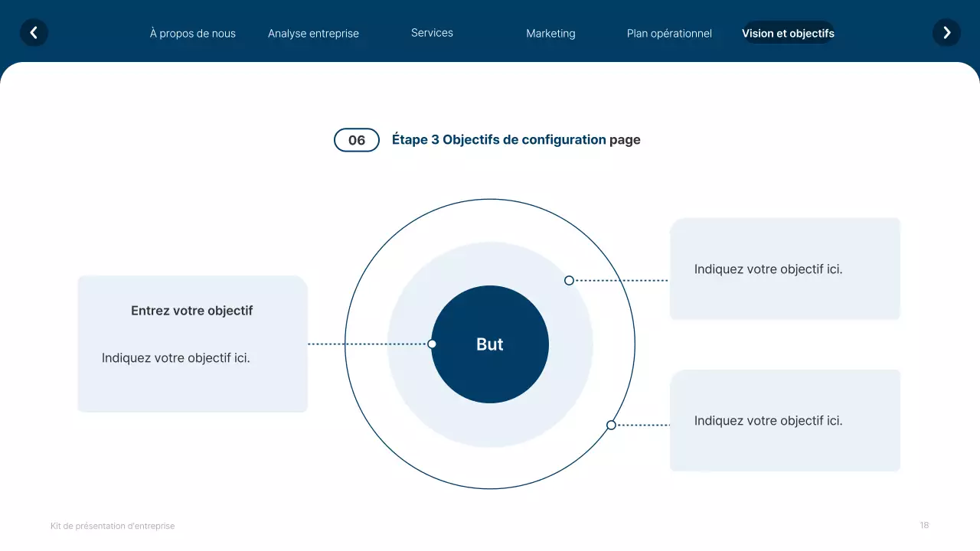
Task: Click the connector dot near the top right box
Action: coord(569,280)
